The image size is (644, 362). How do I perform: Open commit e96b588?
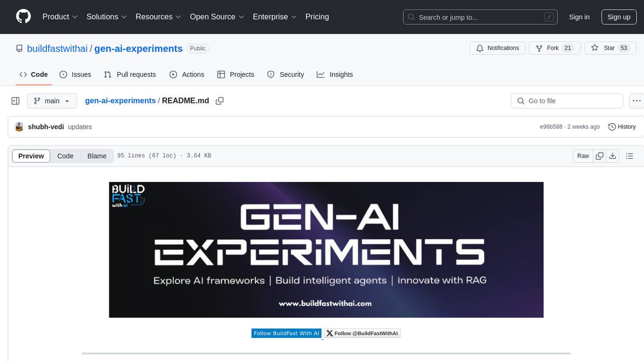click(x=551, y=127)
